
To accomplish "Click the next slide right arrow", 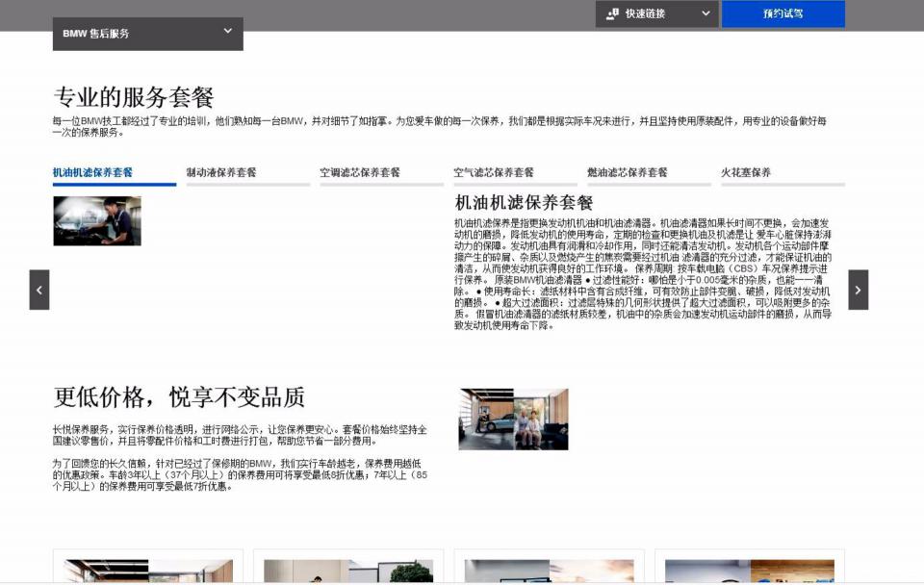I will point(858,290).
